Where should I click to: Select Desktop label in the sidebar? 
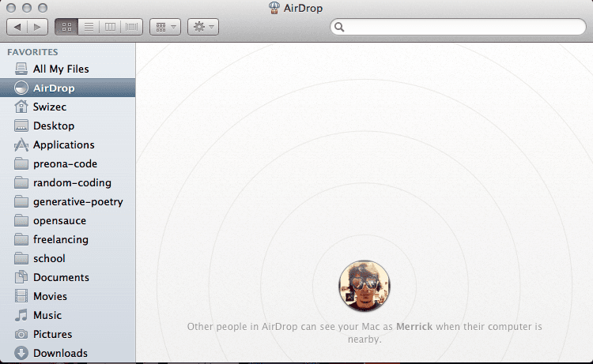(x=54, y=126)
